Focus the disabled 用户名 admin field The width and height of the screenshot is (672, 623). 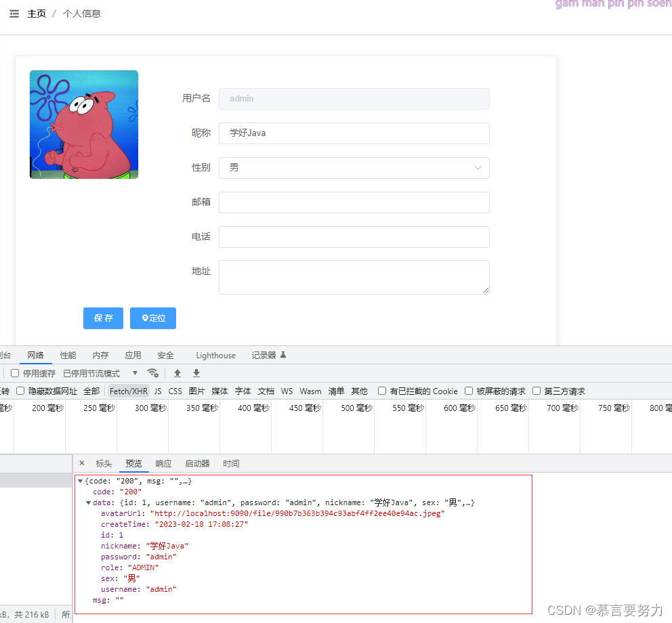(354, 99)
